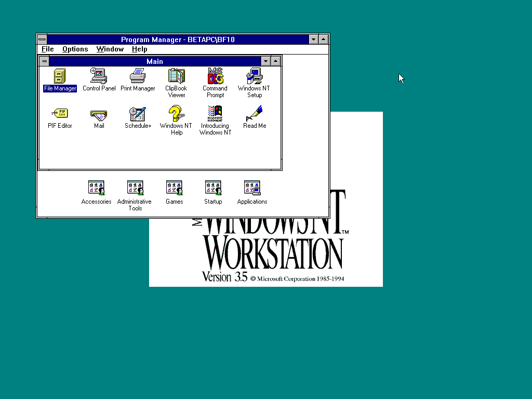532x399 pixels.
Task: Open the Main group control-menu box
Action: click(x=44, y=61)
